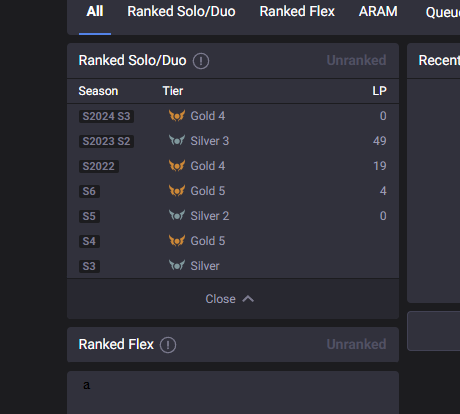Image resolution: width=460 pixels, height=414 pixels.
Task: Switch to the All tab
Action: 95,12
